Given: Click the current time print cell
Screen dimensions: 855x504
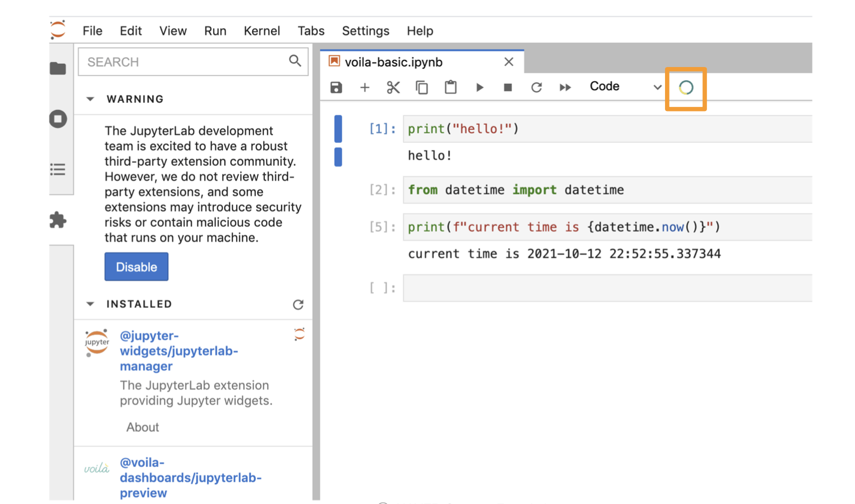Looking at the screenshot, I should [607, 227].
